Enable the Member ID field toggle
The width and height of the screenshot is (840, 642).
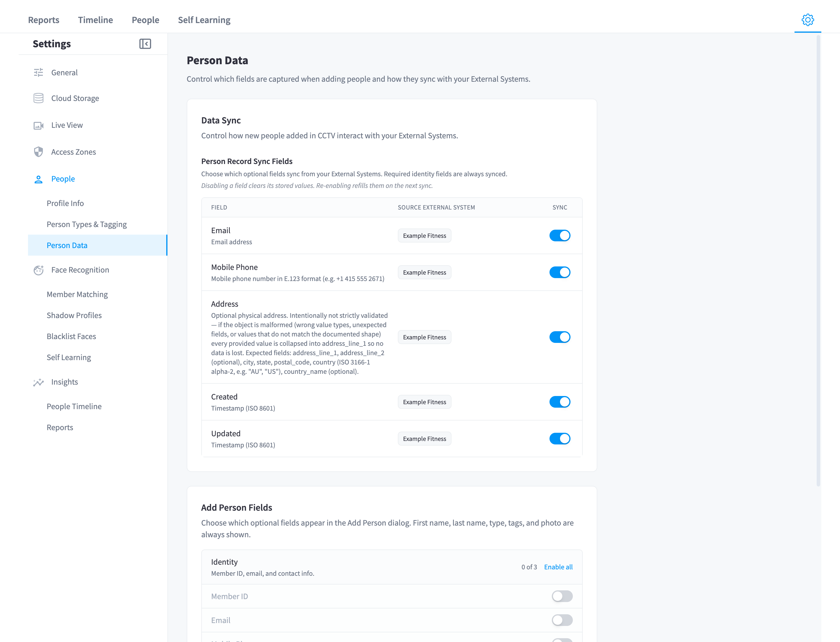point(562,596)
